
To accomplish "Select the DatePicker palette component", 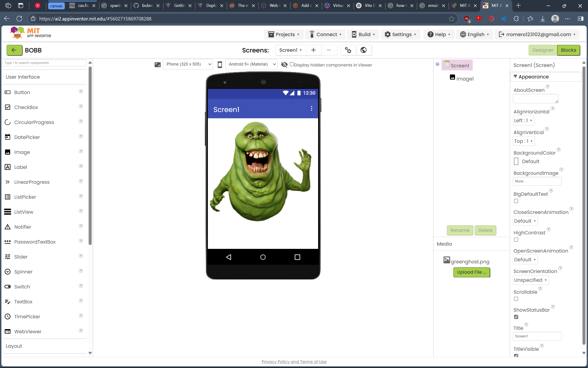I will coord(27,137).
